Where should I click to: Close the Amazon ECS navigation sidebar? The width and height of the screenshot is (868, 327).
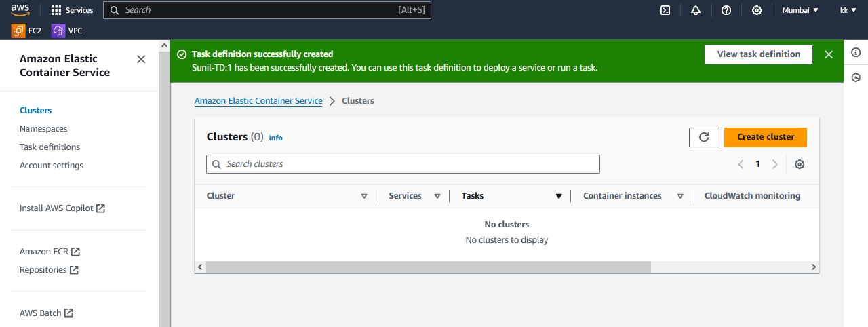point(141,59)
